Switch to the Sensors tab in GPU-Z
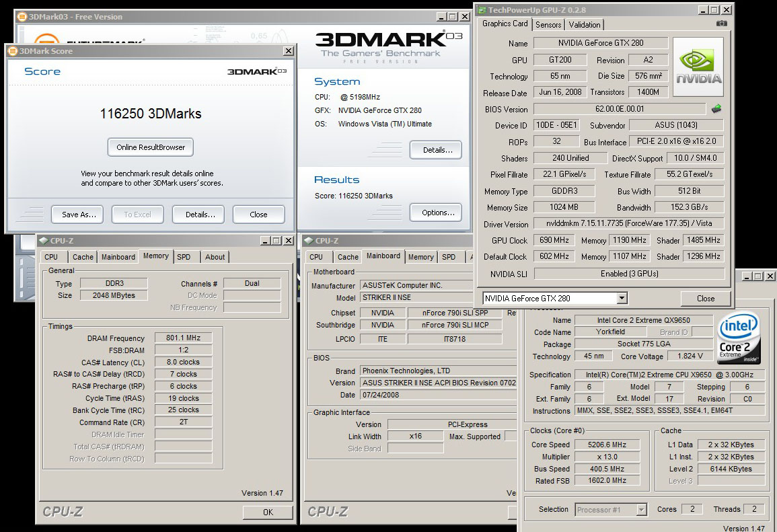The height and width of the screenshot is (532, 777). coord(548,25)
